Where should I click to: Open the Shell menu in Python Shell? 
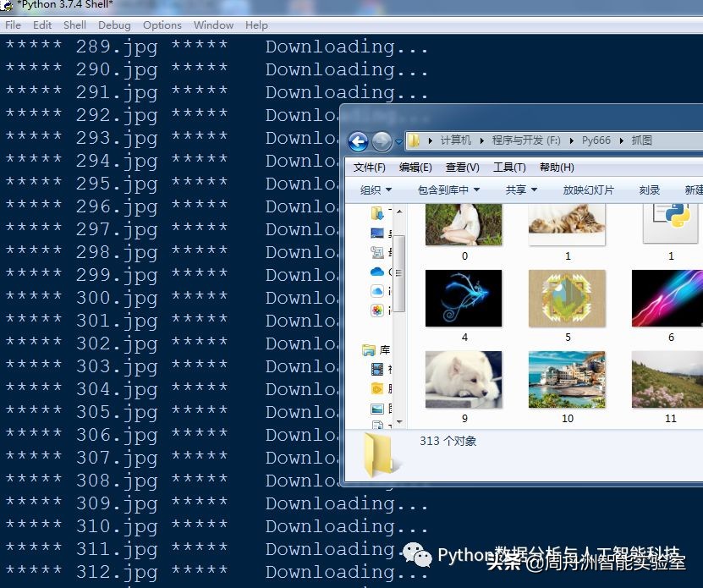click(74, 25)
